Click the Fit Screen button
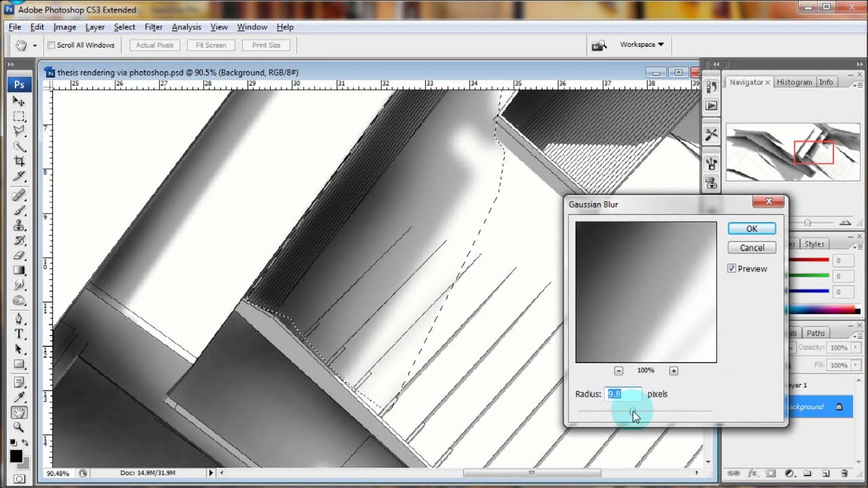This screenshot has height=488, width=868. [x=211, y=45]
